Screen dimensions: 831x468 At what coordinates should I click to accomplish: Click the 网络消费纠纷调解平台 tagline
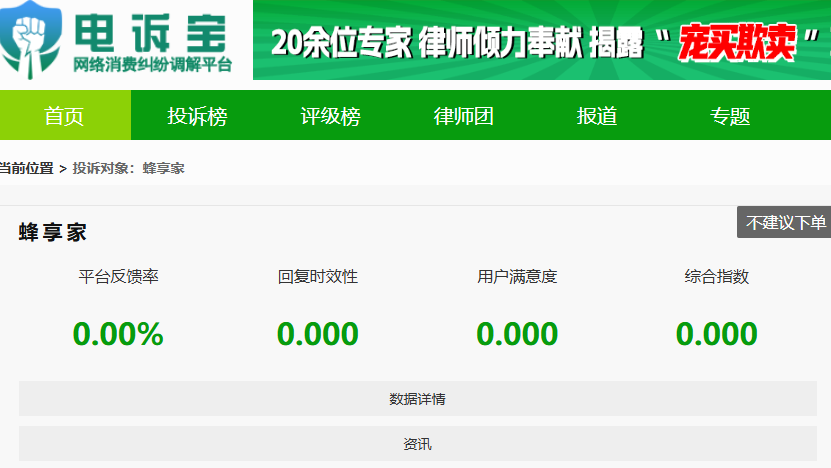click(x=153, y=65)
